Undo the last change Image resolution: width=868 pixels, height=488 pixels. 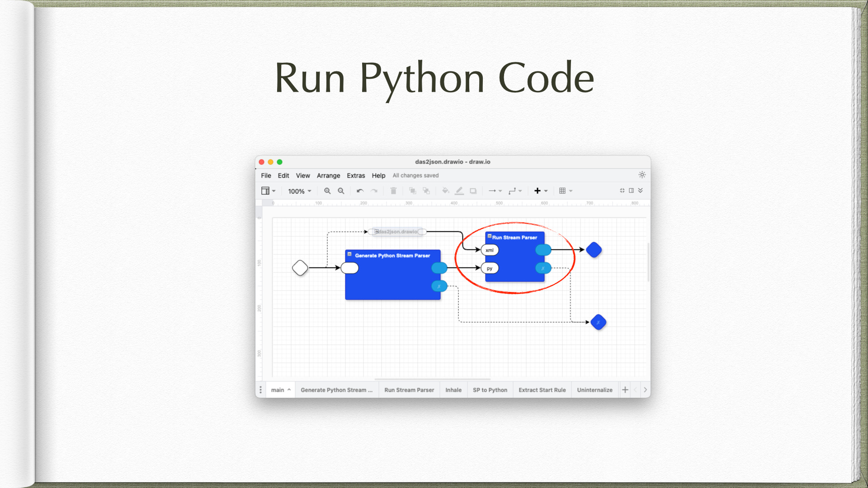360,191
